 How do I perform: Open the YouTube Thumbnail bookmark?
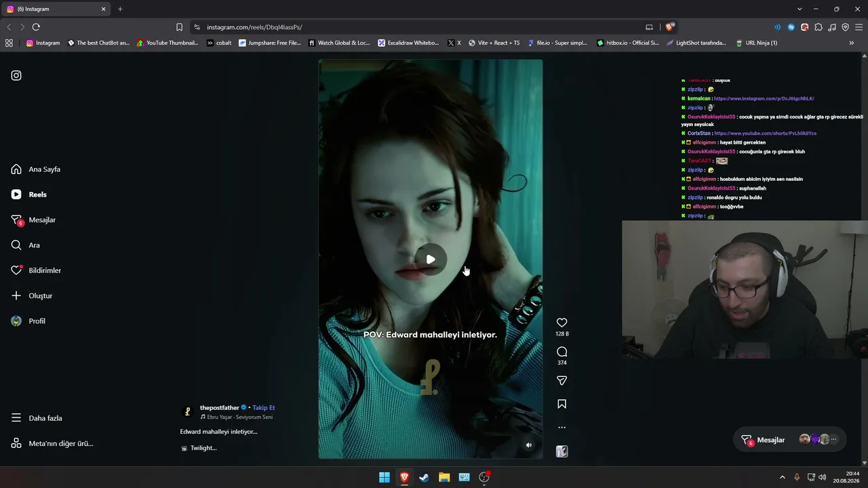point(168,43)
